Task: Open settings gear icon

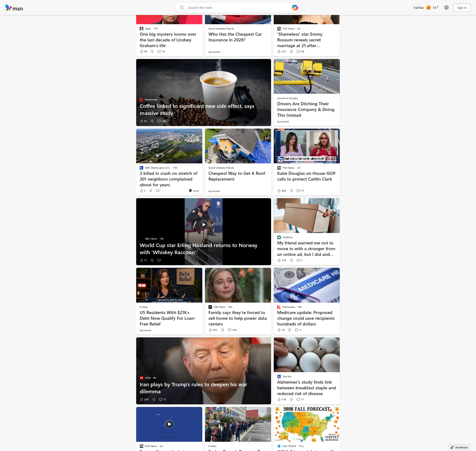Action: tap(446, 7)
